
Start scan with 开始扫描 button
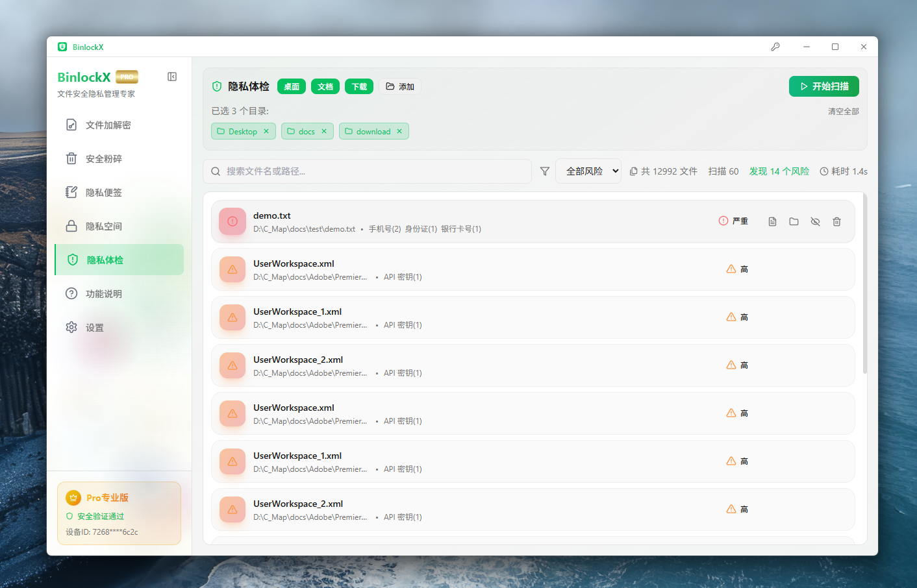[x=824, y=86]
